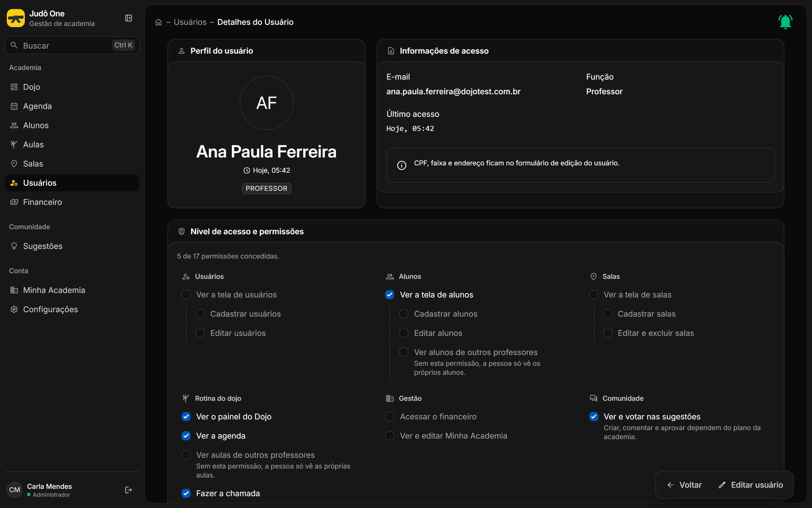The width and height of the screenshot is (812, 508).
Task: Click the CM avatar in the sidebar footer
Action: click(x=15, y=490)
